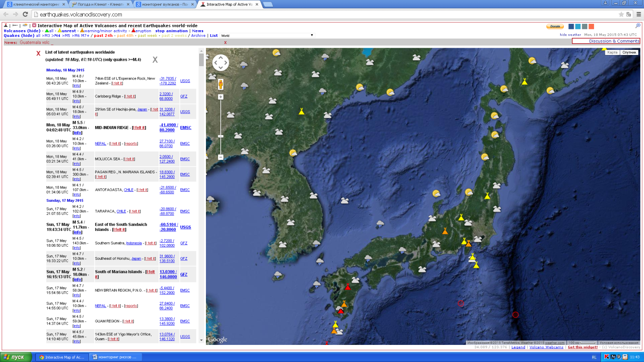Click the system tray clock showing 11:43
This screenshot has width=644, height=362.
click(x=635, y=357)
